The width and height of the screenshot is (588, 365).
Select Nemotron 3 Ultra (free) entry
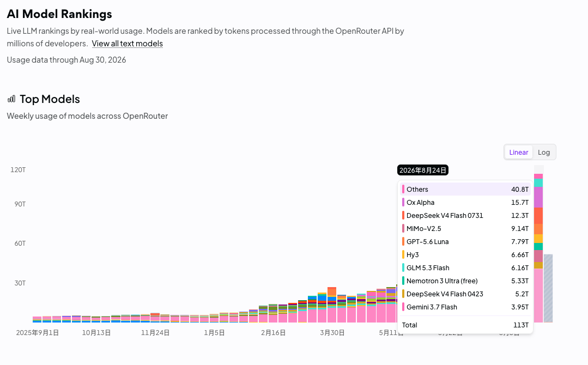pos(465,281)
